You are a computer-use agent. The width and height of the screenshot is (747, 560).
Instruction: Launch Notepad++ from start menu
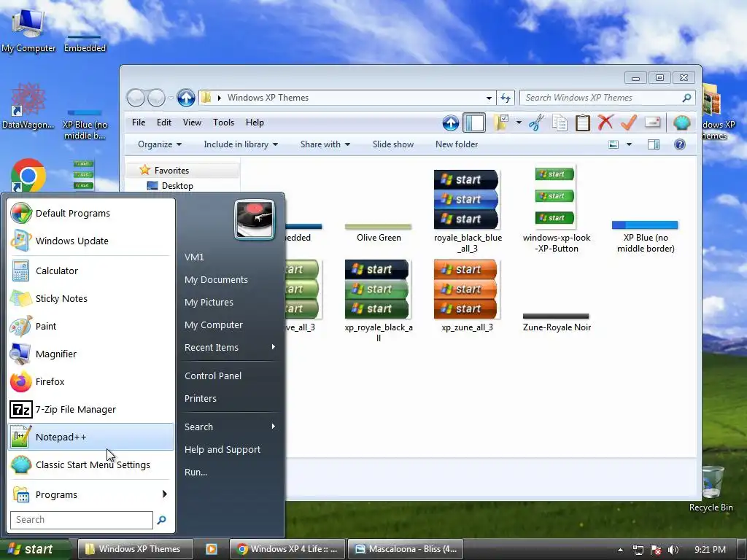91,437
